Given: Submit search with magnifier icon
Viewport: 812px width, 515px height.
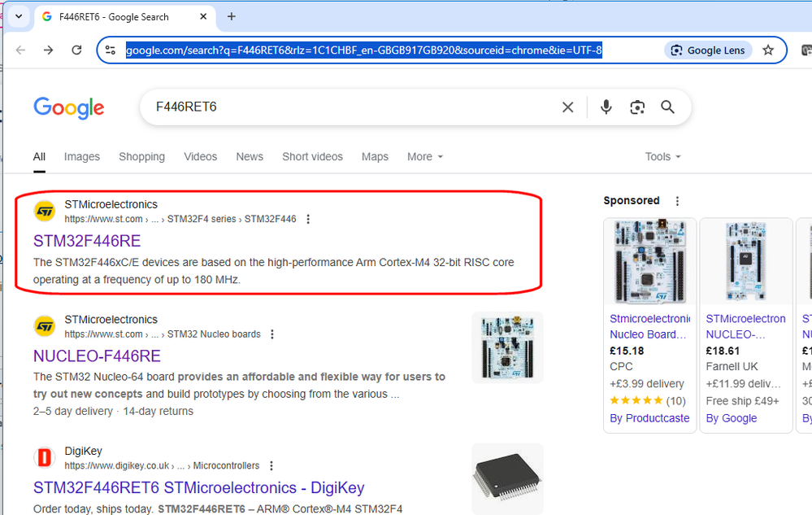Looking at the screenshot, I should click(667, 107).
